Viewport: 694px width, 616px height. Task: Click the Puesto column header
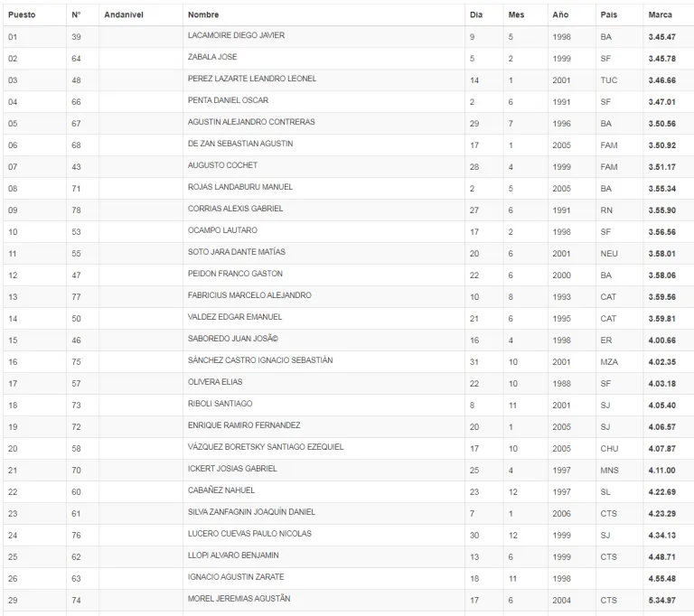(x=22, y=14)
